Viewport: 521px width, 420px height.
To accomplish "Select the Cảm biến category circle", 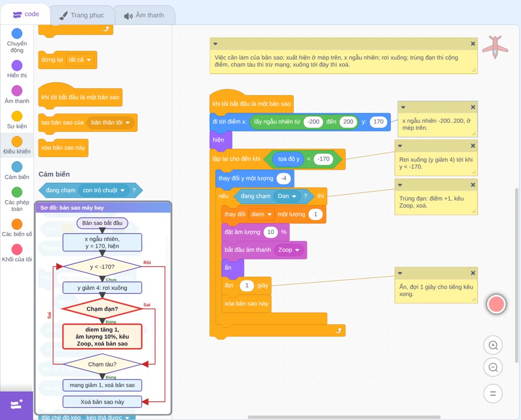I will [17, 167].
